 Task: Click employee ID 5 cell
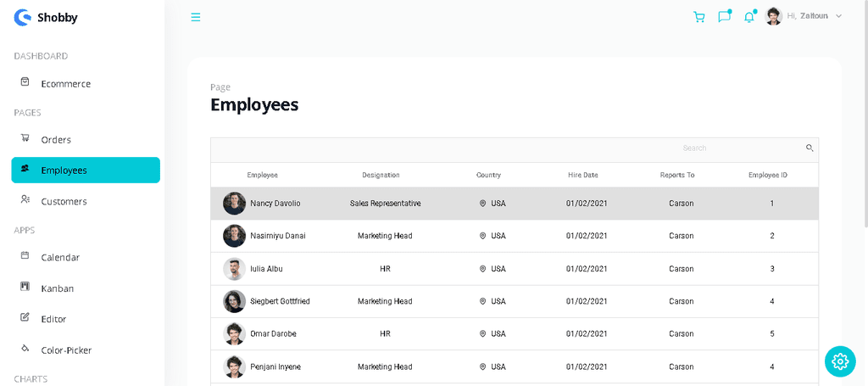[x=772, y=334]
